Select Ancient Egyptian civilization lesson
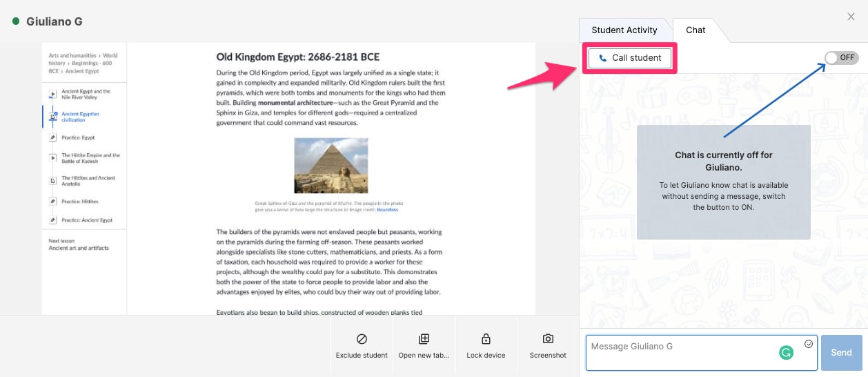This screenshot has height=377, width=868. tap(80, 117)
